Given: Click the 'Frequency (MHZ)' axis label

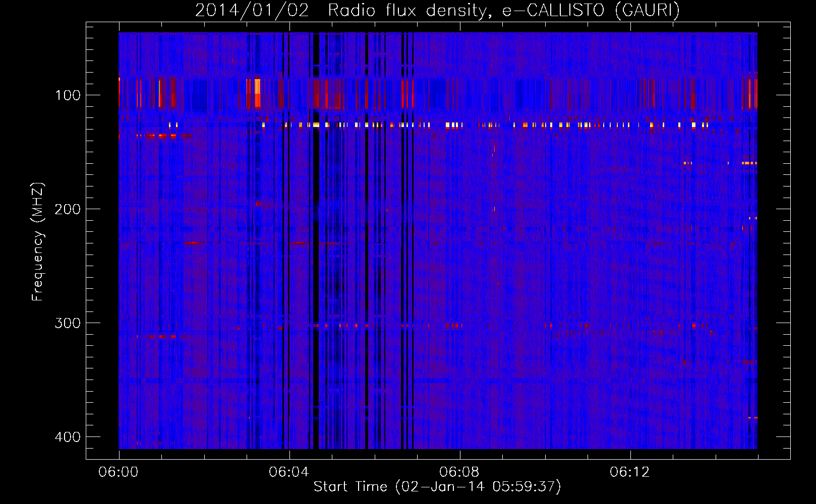Looking at the screenshot, I should 38,242.
